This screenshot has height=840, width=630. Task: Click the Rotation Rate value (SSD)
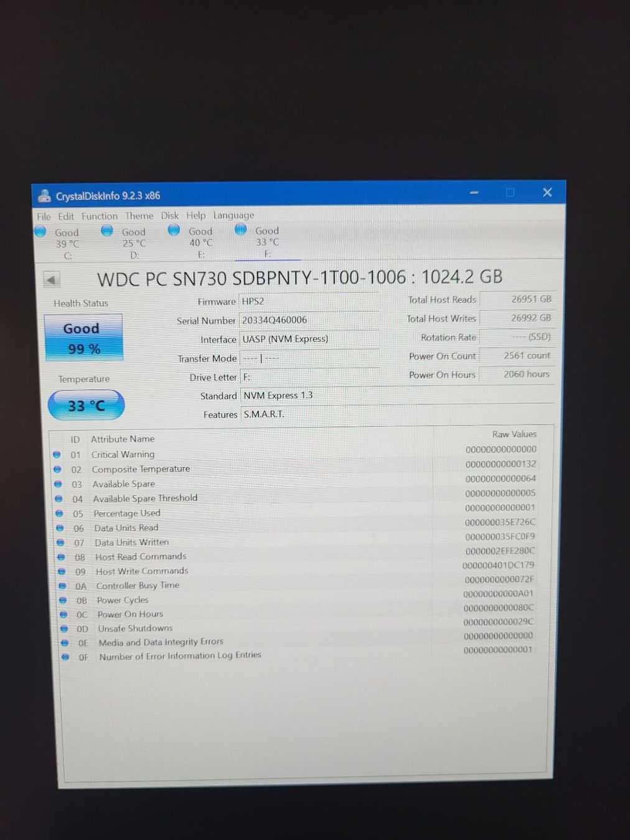(x=517, y=337)
